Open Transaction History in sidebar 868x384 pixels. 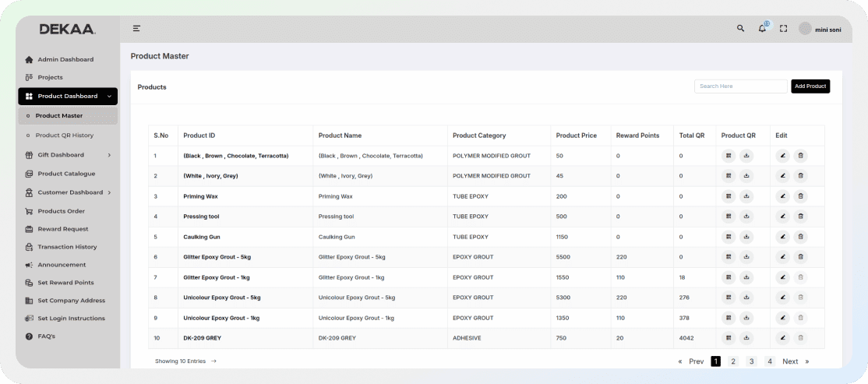coord(61,247)
